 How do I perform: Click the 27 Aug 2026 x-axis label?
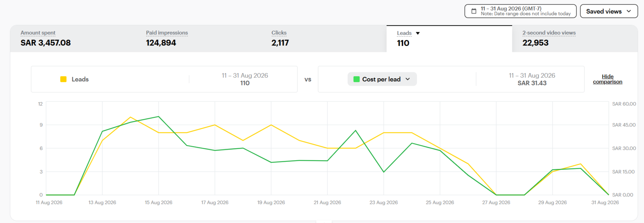[496, 202]
